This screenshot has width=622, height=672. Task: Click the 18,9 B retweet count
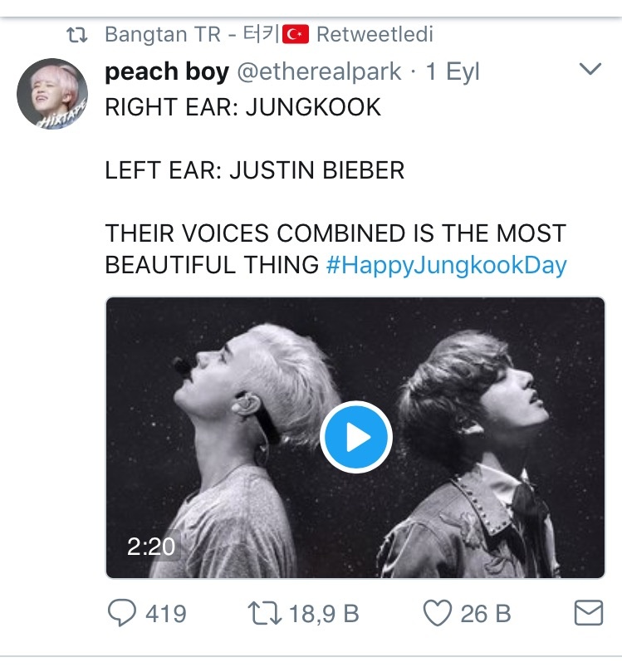click(x=324, y=614)
